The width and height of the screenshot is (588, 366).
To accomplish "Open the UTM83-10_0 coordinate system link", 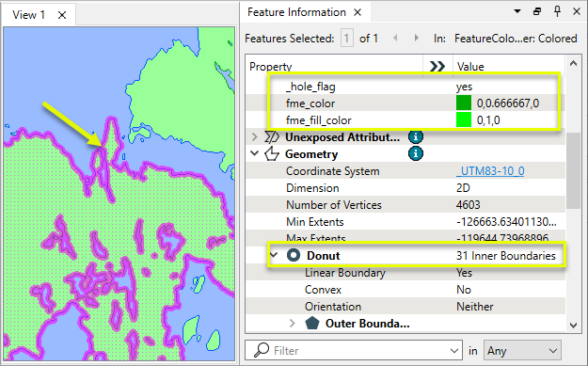I will tap(490, 171).
